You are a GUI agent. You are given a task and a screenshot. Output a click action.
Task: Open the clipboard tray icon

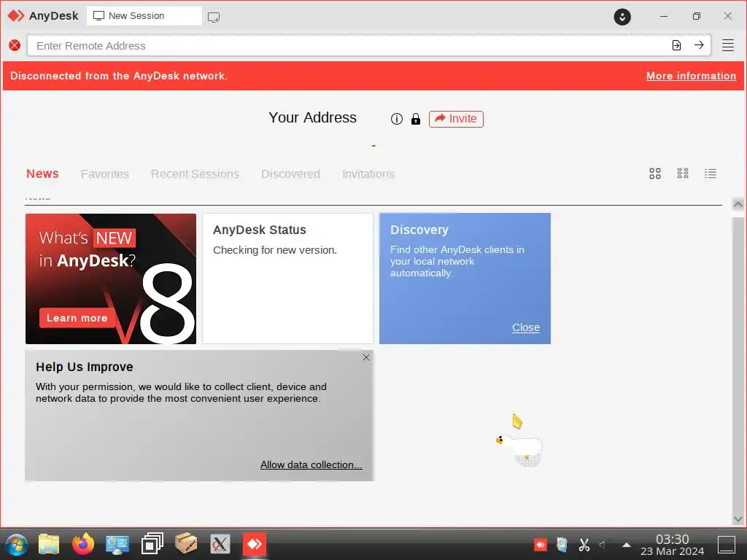point(562,544)
